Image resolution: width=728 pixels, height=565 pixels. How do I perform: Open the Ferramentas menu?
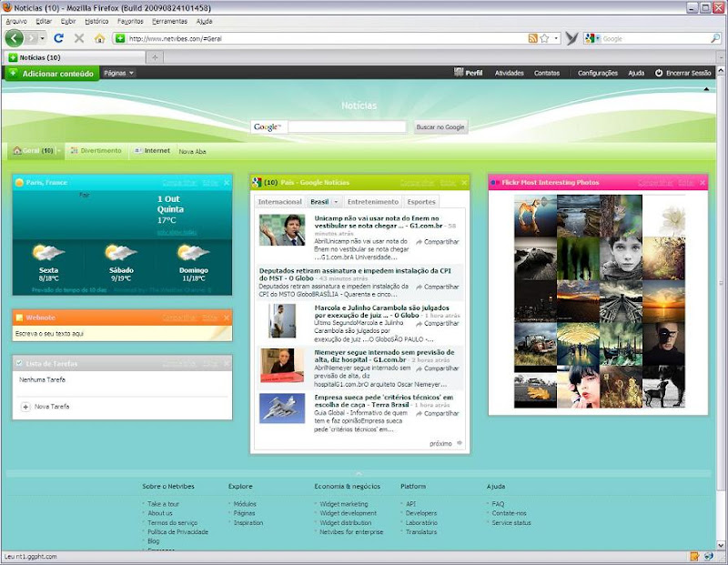[x=169, y=21]
